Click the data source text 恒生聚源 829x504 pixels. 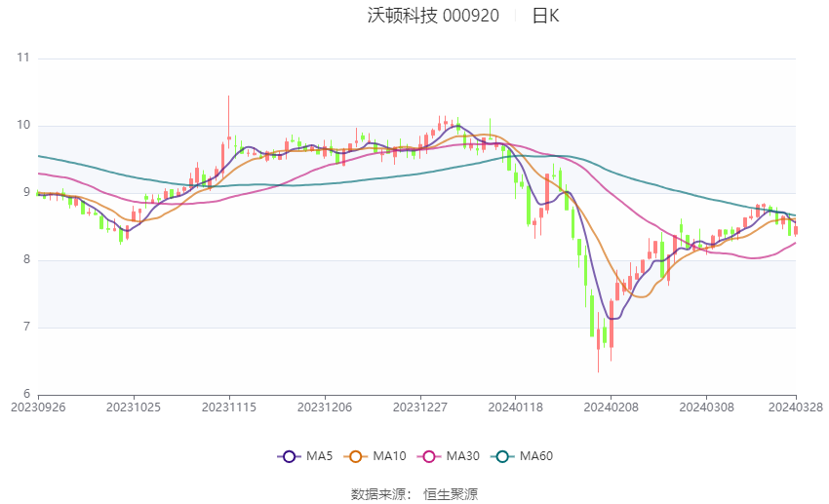pyautogui.click(x=451, y=494)
